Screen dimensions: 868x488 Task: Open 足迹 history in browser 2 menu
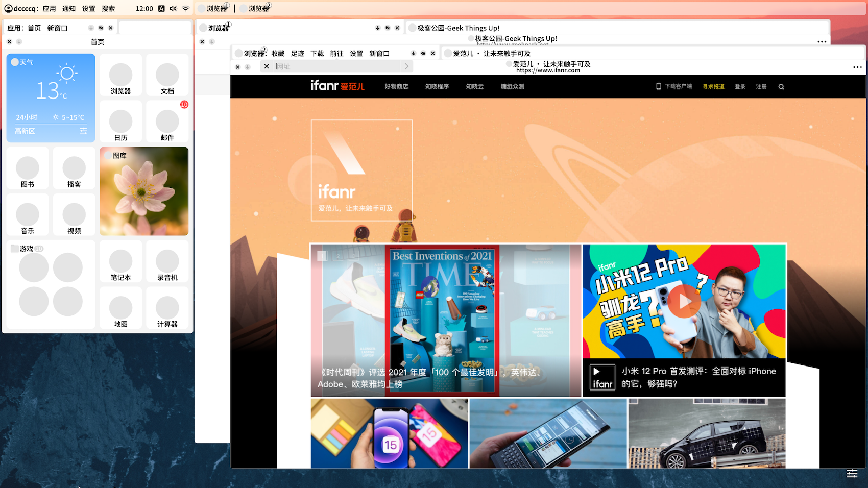tap(298, 54)
